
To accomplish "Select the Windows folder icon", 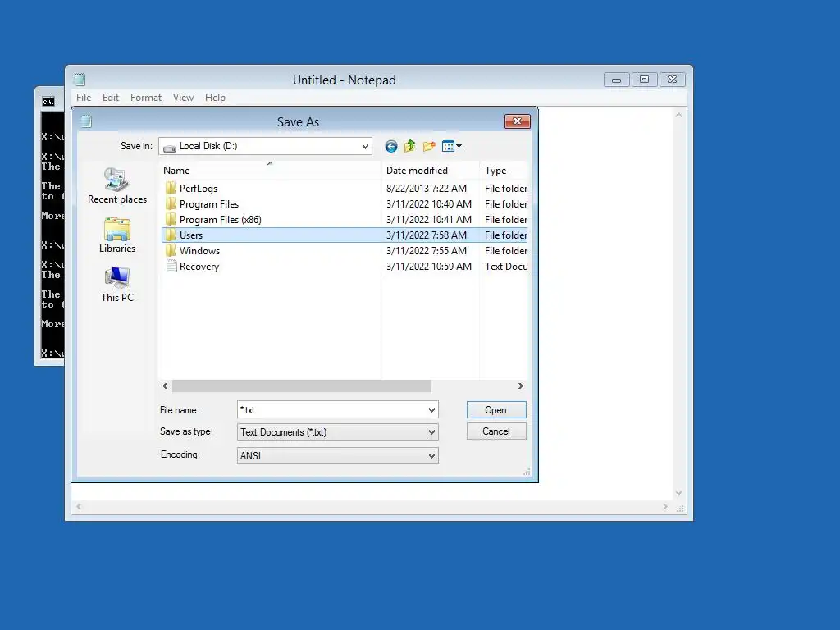I will 171,250.
